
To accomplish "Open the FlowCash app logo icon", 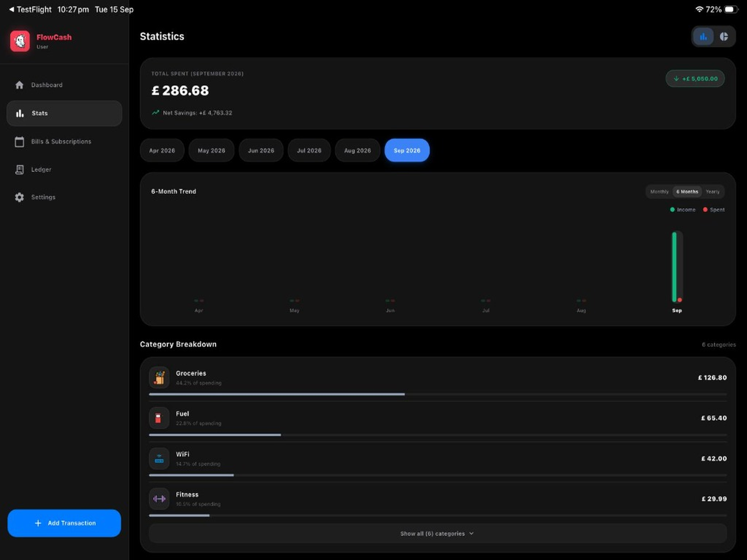I will (x=20, y=41).
